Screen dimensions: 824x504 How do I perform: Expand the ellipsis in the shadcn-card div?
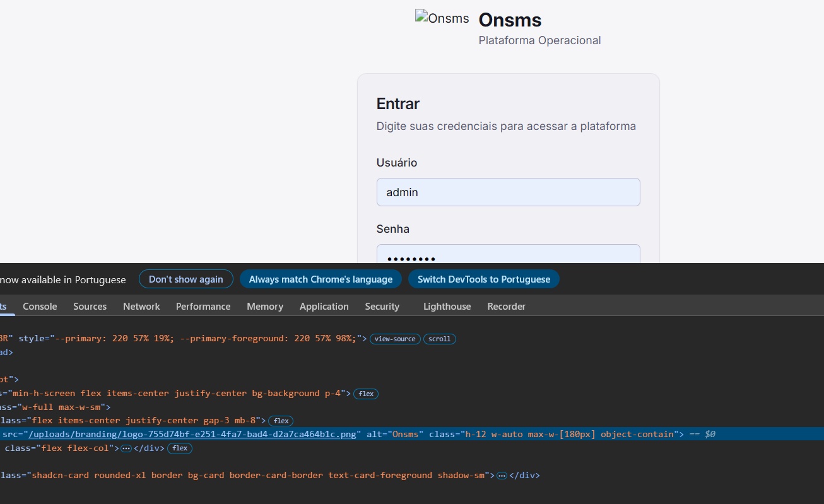click(502, 476)
